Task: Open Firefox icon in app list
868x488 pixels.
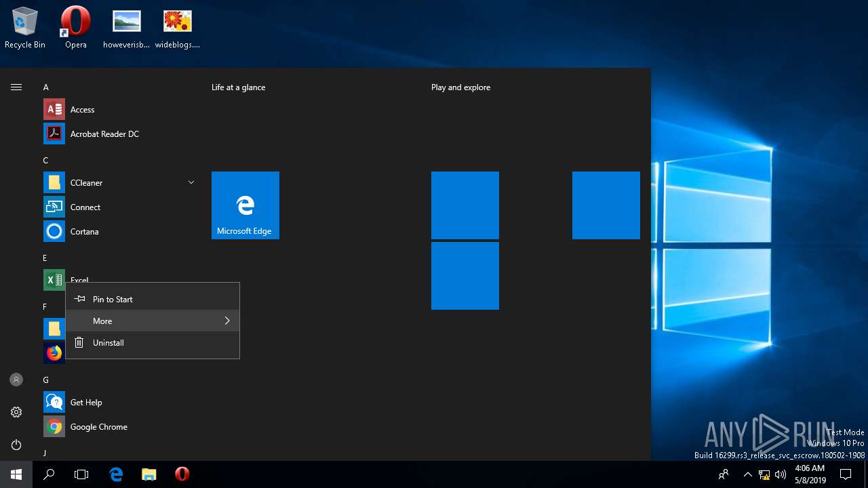Action: coord(54,353)
